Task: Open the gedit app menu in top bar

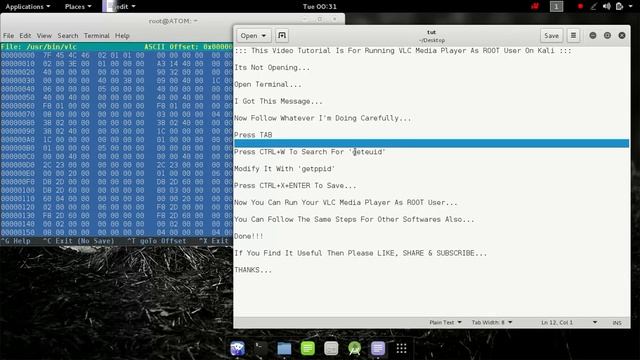Action: 119,7
